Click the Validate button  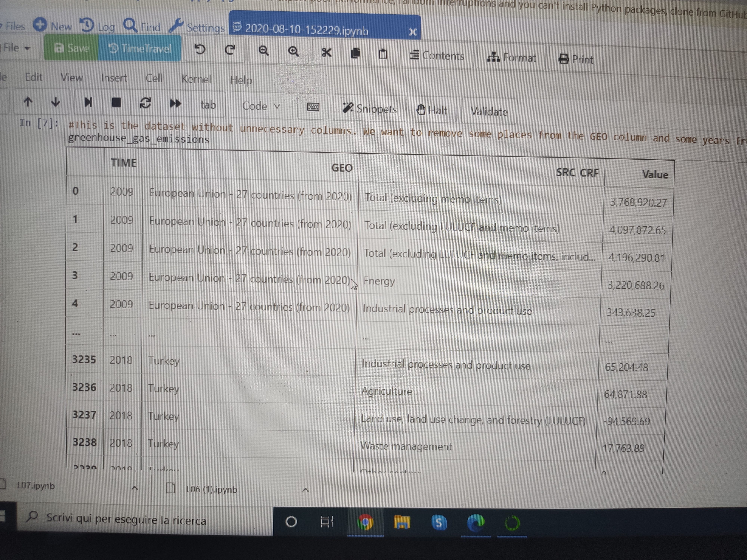click(x=489, y=112)
